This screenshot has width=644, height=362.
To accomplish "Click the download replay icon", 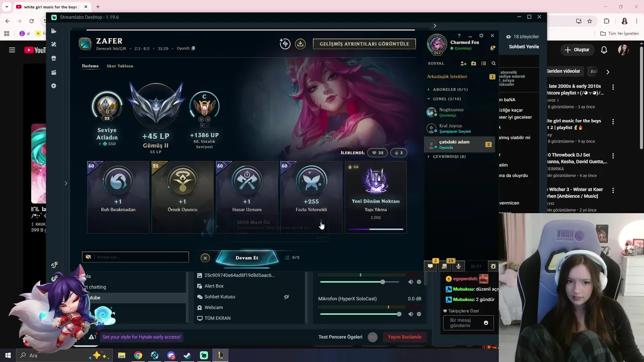I will (x=300, y=44).
